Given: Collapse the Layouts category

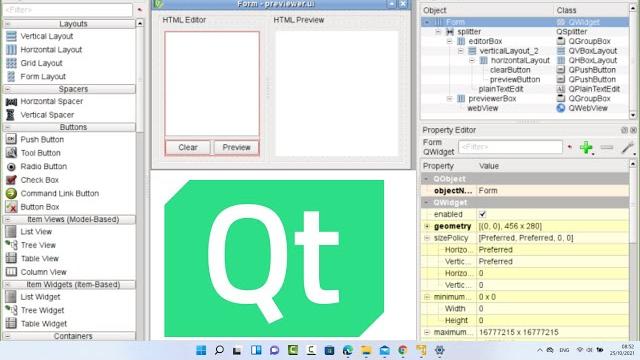Looking at the screenshot, I should tap(8, 24).
